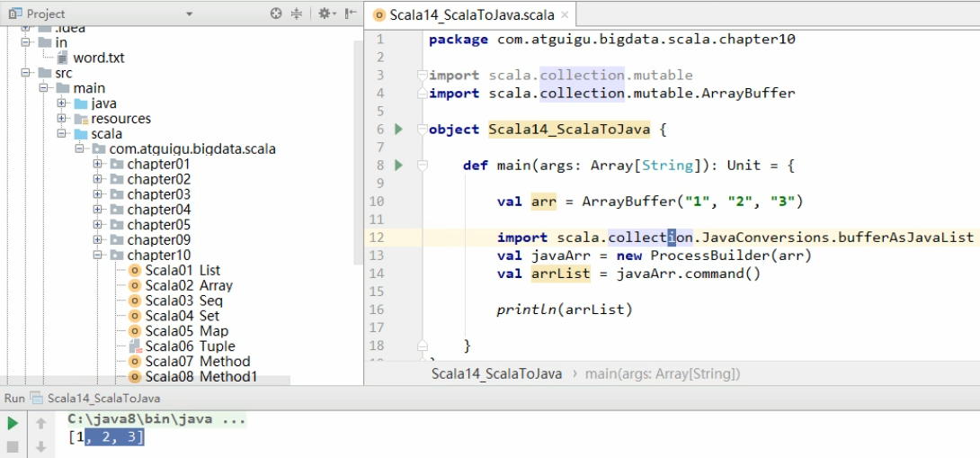
Task: Click the collapse all icon in Project panel
Action: [297, 13]
